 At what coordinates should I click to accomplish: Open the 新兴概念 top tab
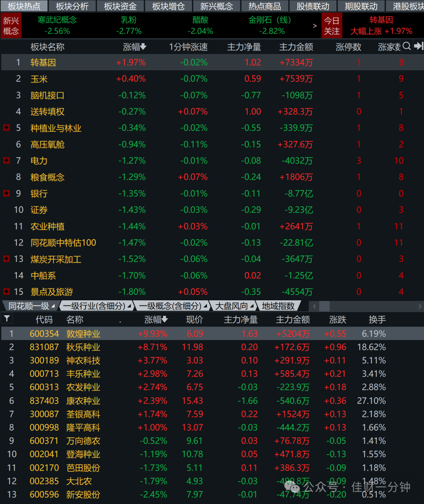tap(216, 6)
